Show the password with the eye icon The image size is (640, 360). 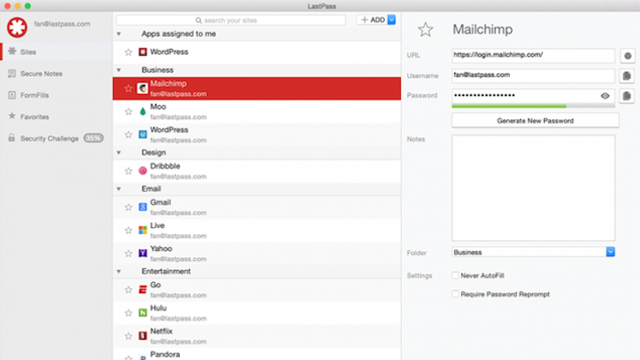pos(605,96)
